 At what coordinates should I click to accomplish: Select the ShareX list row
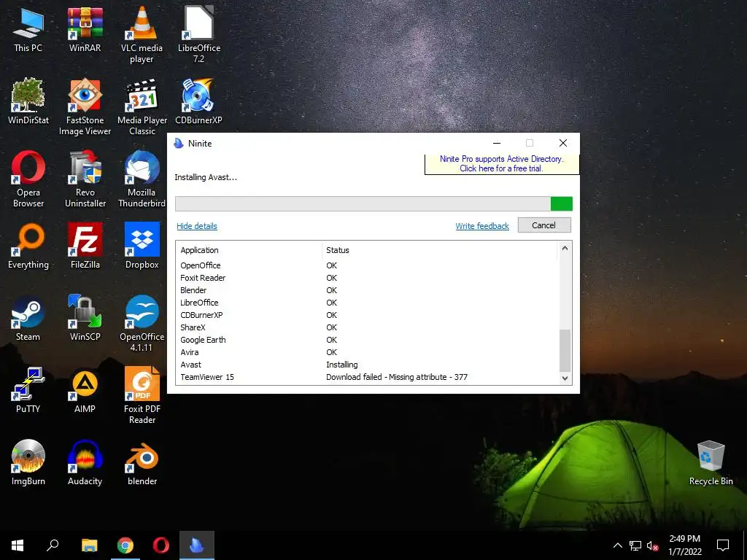click(367, 327)
